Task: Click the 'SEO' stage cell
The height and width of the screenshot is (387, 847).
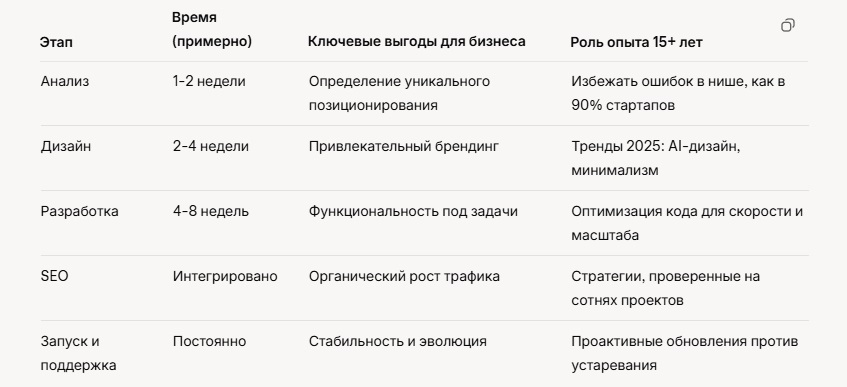Action: coord(55,276)
